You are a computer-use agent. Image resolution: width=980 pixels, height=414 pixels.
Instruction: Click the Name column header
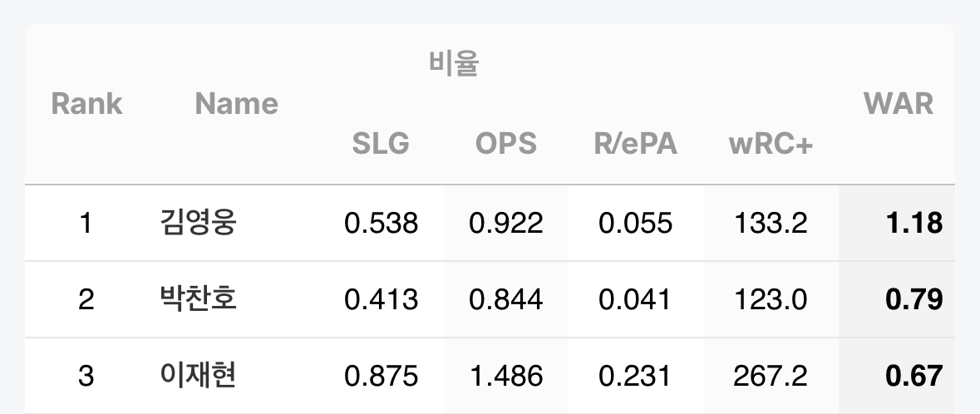tap(236, 104)
